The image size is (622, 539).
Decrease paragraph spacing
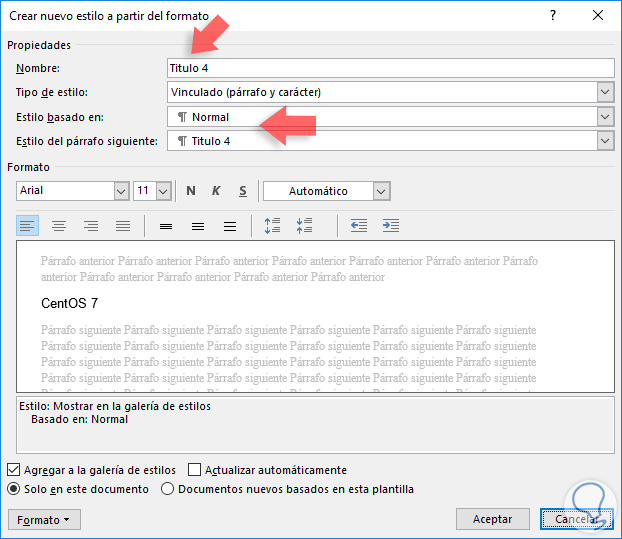pos(304,226)
